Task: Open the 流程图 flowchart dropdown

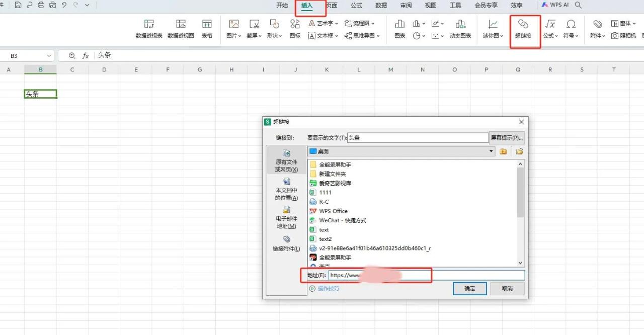Action: 359,23
